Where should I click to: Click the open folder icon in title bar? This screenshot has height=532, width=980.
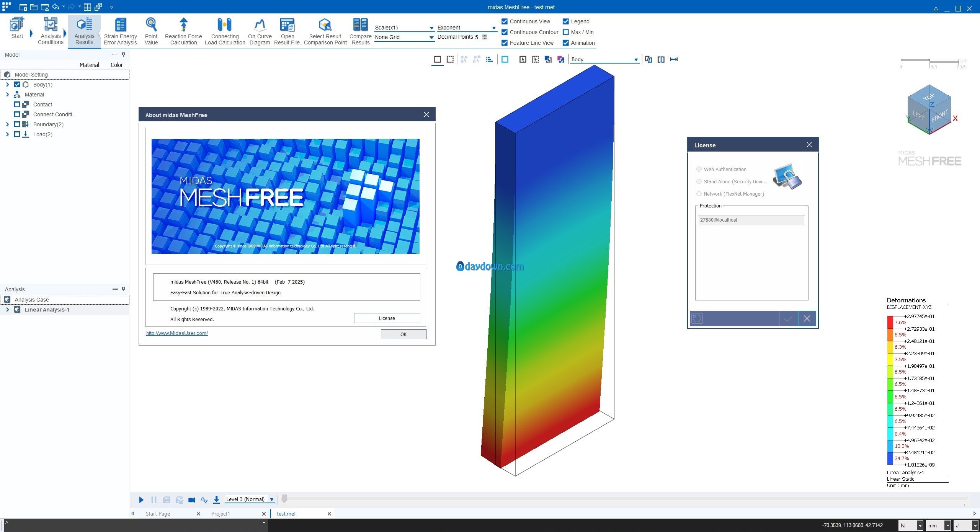point(34,7)
